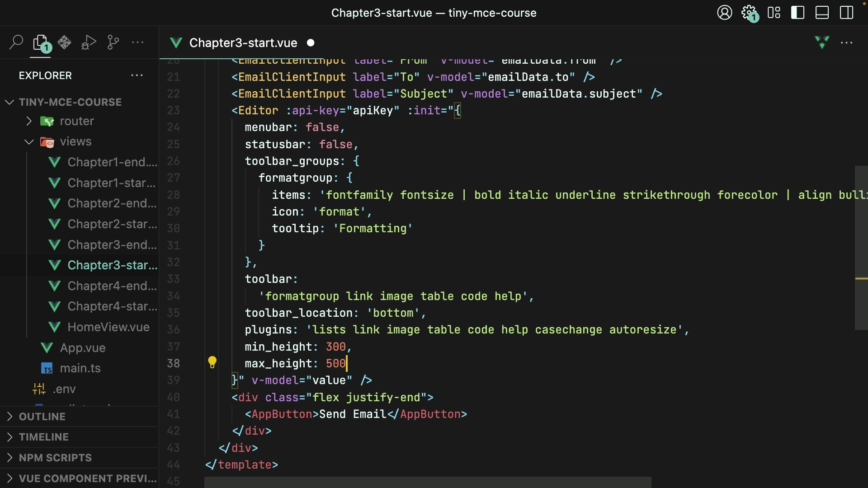Open the Run and Debug view
Viewport: 868px width, 488px height.
(x=89, y=42)
